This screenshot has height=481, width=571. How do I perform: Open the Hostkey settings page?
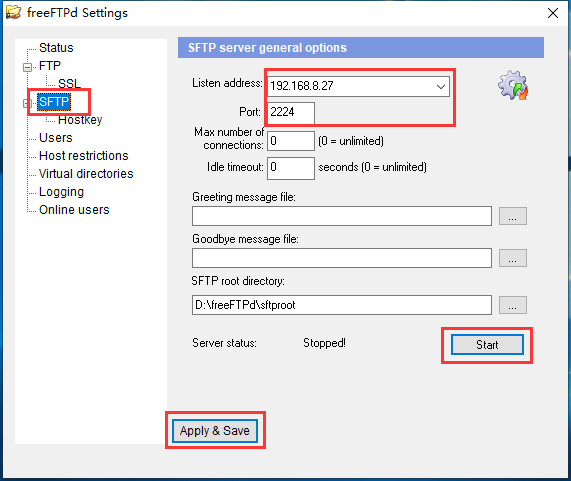pyautogui.click(x=80, y=120)
